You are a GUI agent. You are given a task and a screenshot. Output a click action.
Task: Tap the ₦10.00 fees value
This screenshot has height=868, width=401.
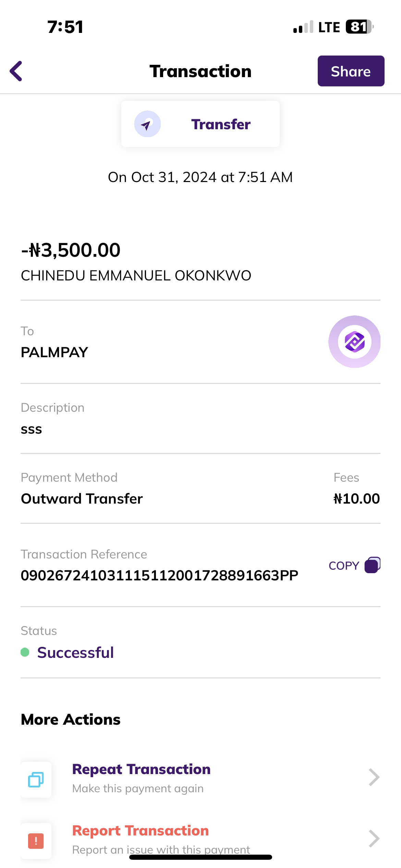(356, 499)
